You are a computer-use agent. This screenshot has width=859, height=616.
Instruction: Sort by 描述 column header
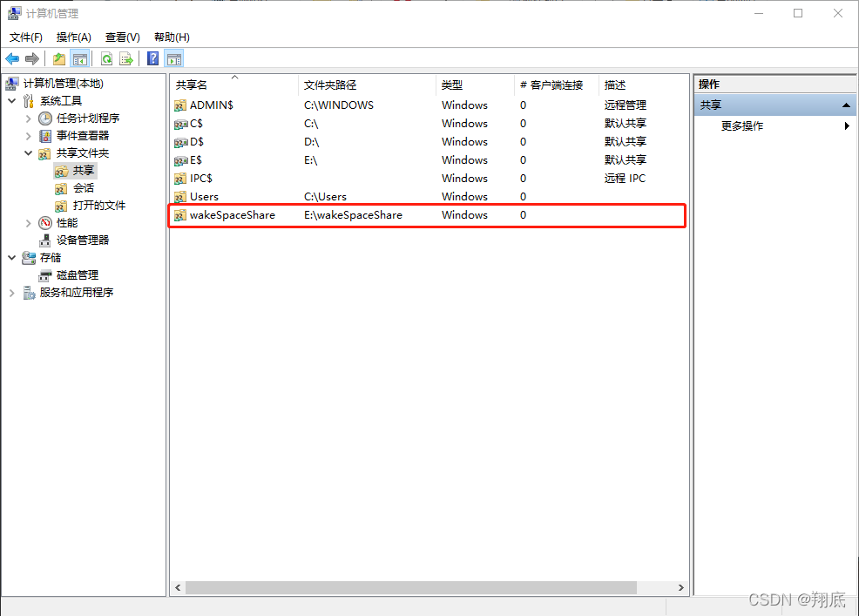click(643, 85)
